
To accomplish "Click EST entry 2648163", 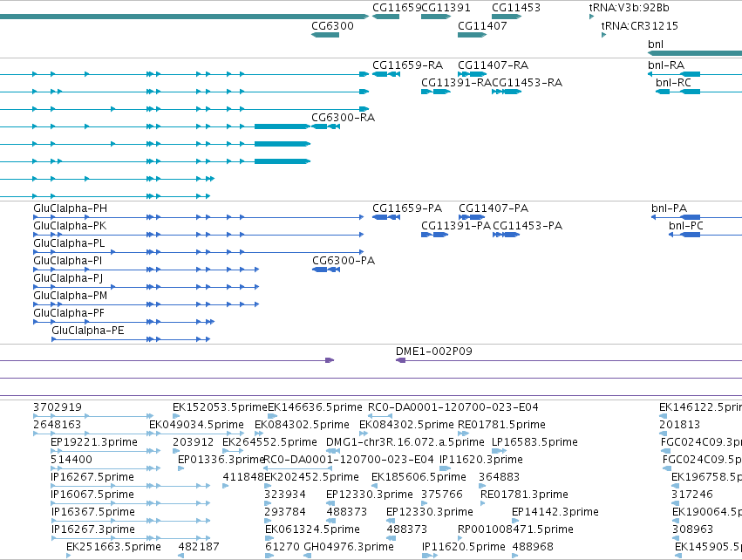I will [58, 425].
